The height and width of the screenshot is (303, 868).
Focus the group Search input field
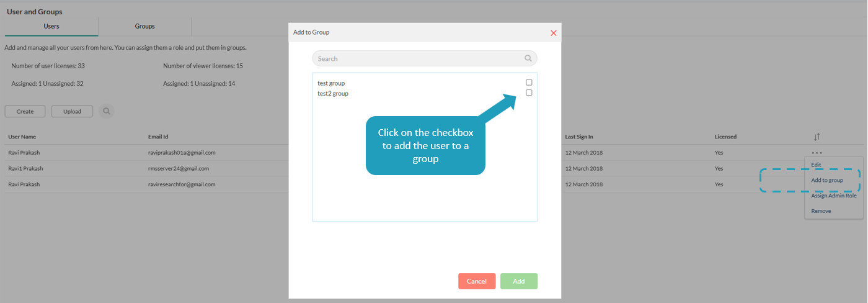click(x=418, y=58)
